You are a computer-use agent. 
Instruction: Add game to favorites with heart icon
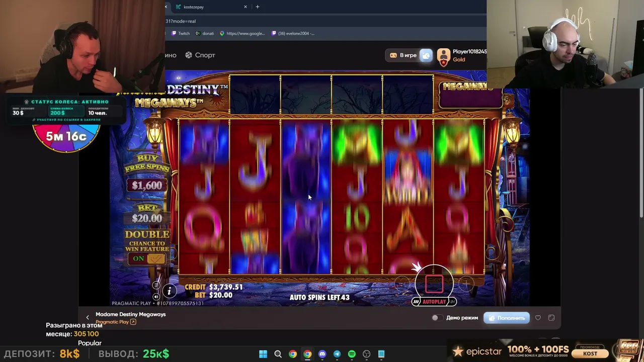[538, 318]
